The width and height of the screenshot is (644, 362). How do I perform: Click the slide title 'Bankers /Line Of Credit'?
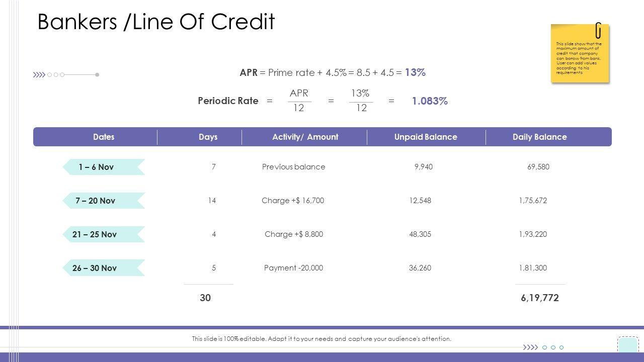(156, 22)
